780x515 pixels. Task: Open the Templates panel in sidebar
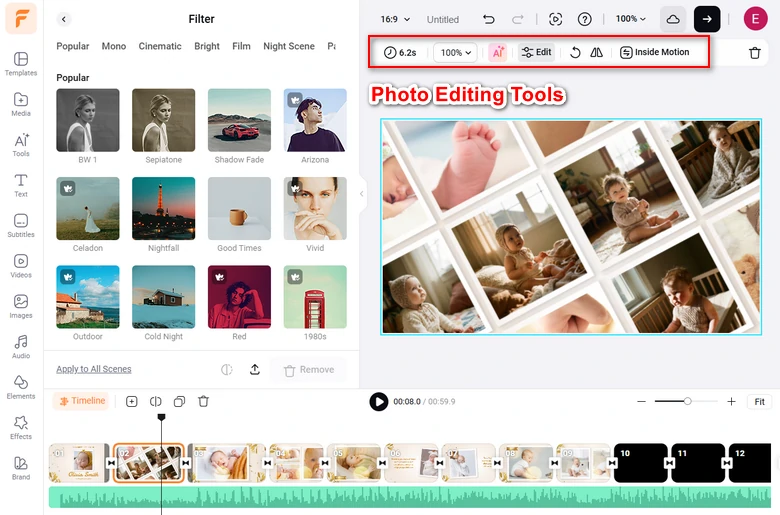(x=21, y=64)
